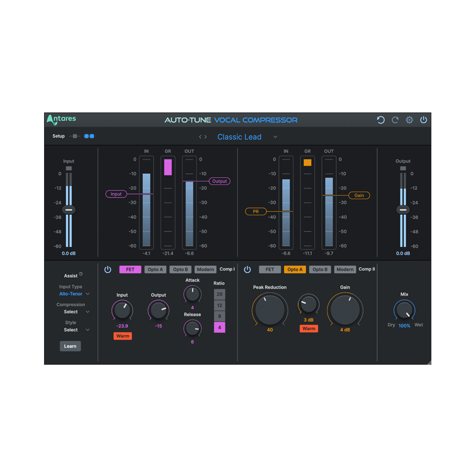This screenshot has width=476, height=476.
Task: Open Input Type Alto-Tenor dropdown
Action: [74, 294]
